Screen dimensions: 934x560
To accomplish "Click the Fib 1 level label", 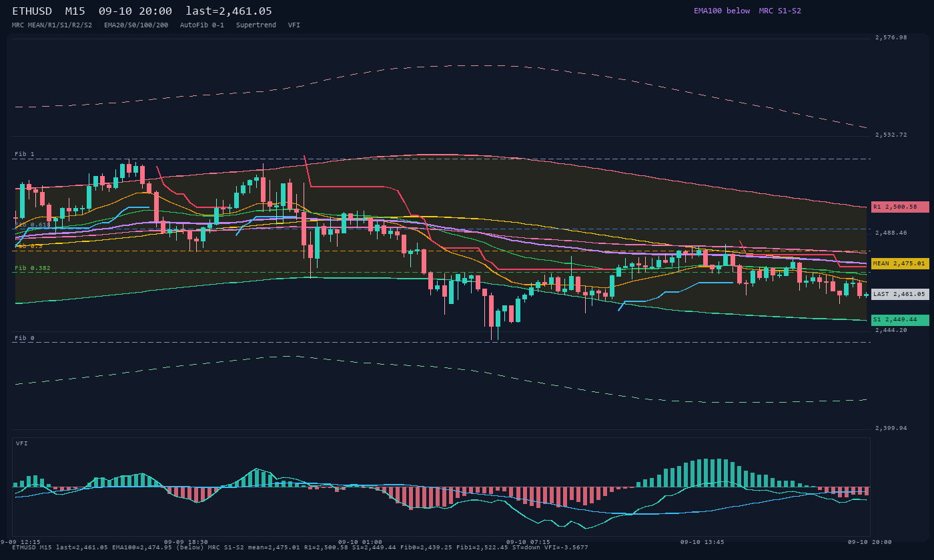I will coord(25,154).
